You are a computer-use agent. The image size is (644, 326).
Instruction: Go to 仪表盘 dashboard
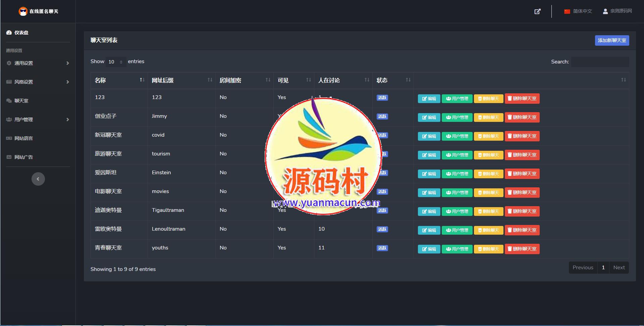click(x=21, y=33)
